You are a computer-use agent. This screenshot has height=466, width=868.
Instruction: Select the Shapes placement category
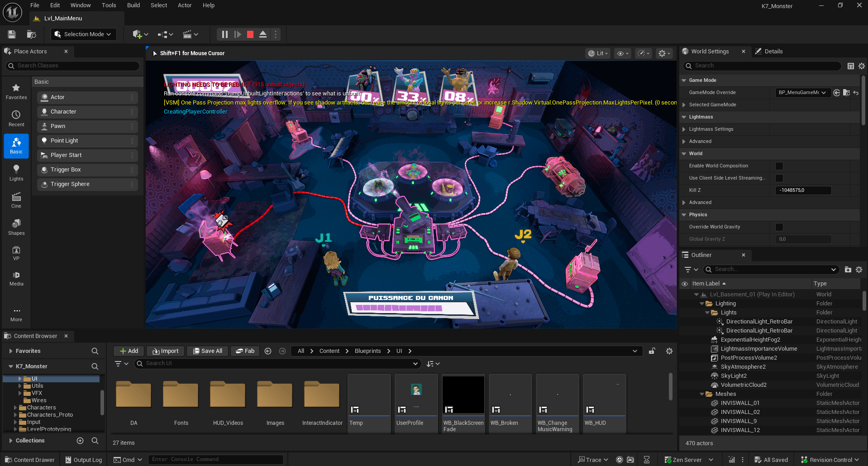coord(16,227)
